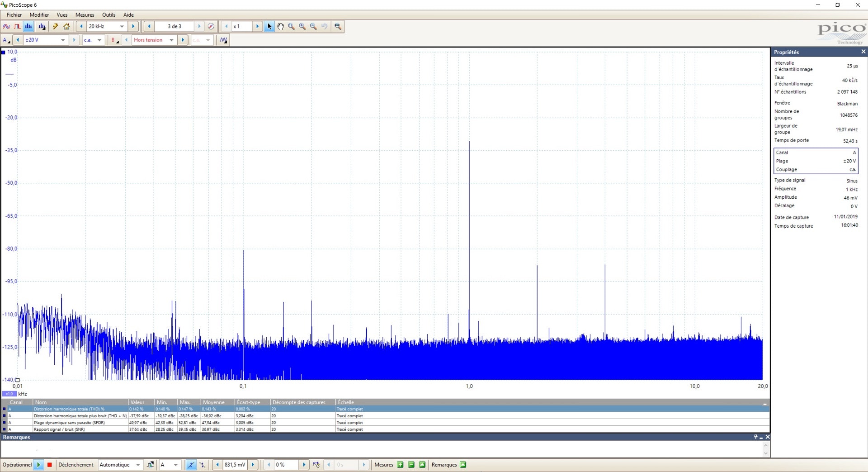Select spectrum mode icon
Image resolution: width=868 pixels, height=472 pixels.
(x=28, y=26)
